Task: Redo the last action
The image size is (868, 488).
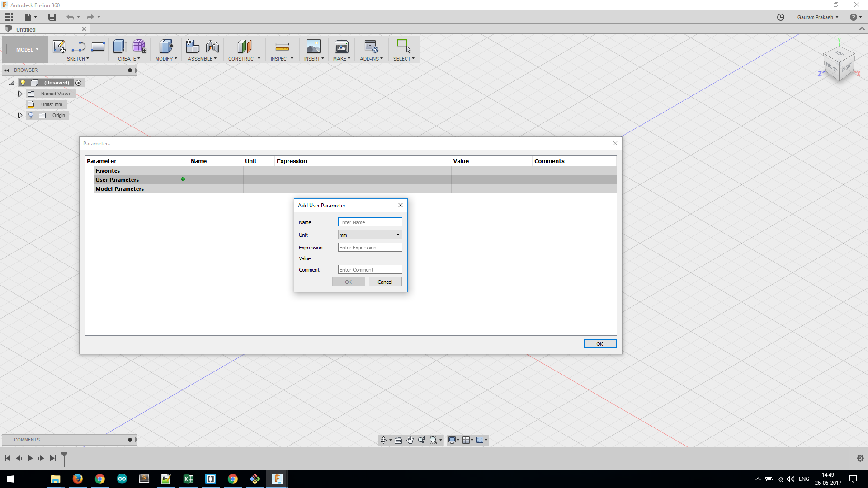Action: point(90,17)
